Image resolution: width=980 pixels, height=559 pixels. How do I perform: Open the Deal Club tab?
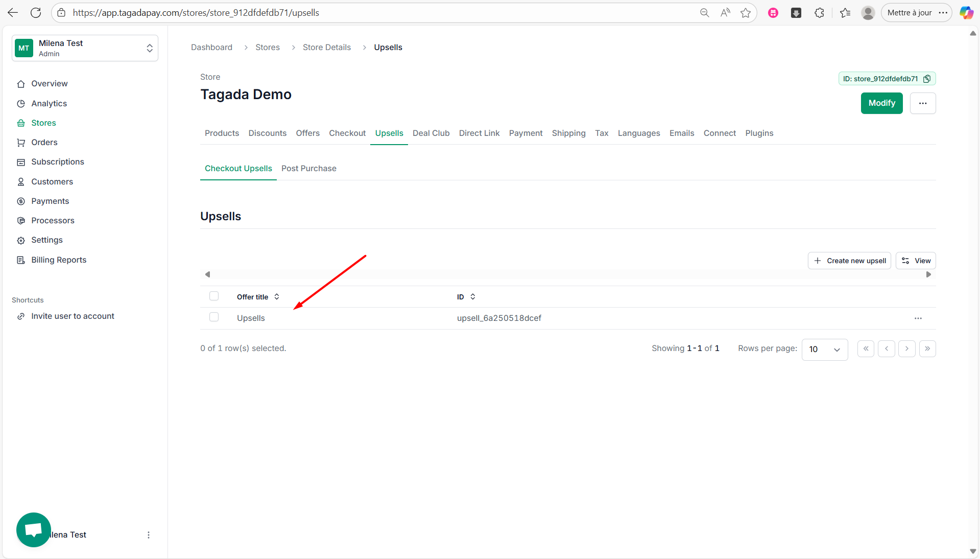[431, 133]
